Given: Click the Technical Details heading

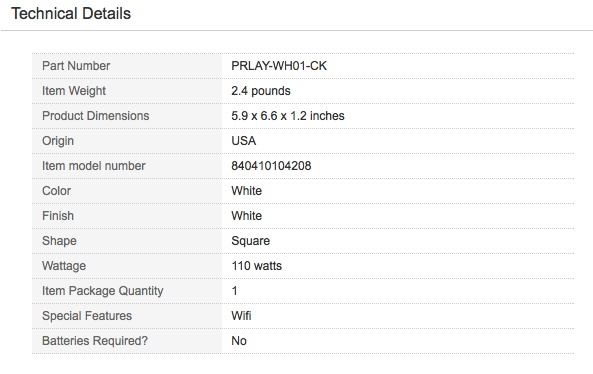Looking at the screenshot, I should click(71, 14).
